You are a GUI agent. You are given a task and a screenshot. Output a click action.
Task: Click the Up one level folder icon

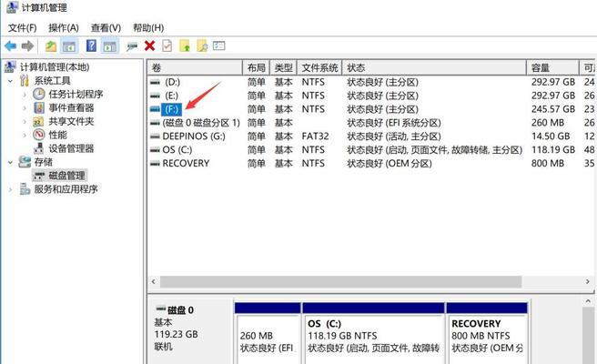[51, 46]
